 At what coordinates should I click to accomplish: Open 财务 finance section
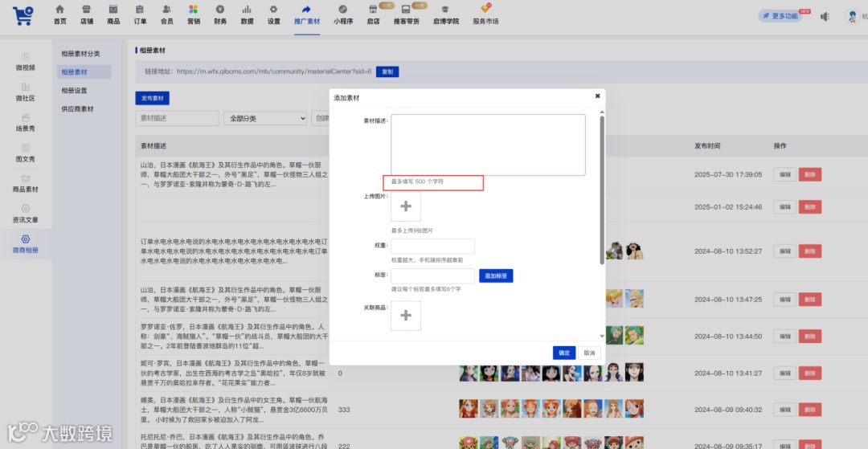click(220, 15)
